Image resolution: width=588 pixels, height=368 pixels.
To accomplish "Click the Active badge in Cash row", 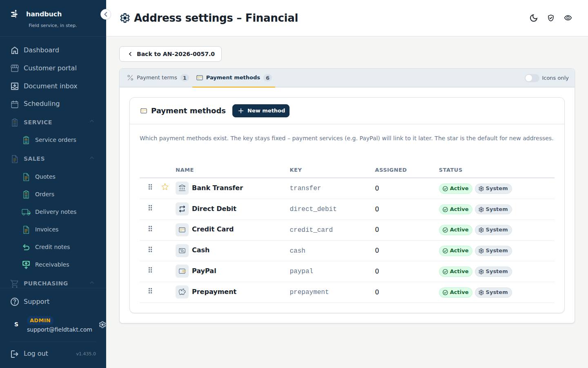I will [x=456, y=251].
